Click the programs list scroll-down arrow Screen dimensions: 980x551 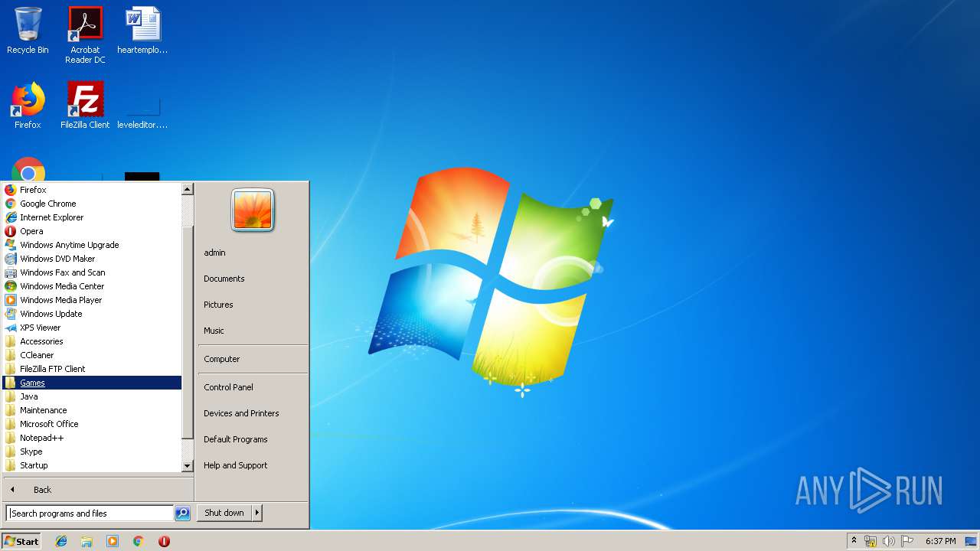pos(188,465)
